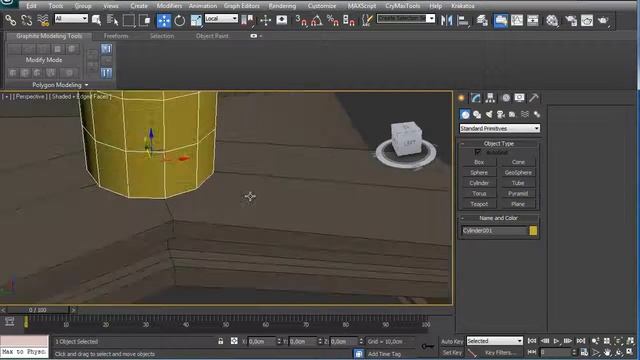640x360 pixels.
Task: Toggle Angle Snap
Action: click(317, 20)
